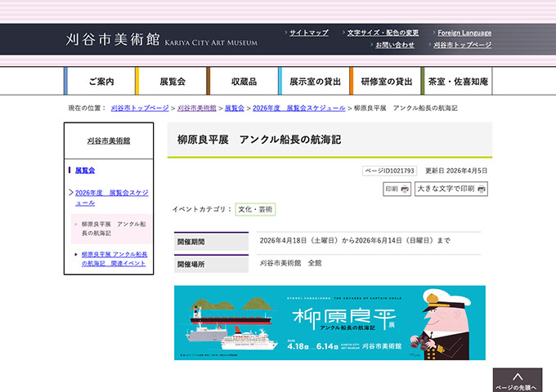This screenshot has width=556, height=392.
Task: Click the arrow beside 2026年度 展覧会スケジュール
Action: tap(71, 193)
